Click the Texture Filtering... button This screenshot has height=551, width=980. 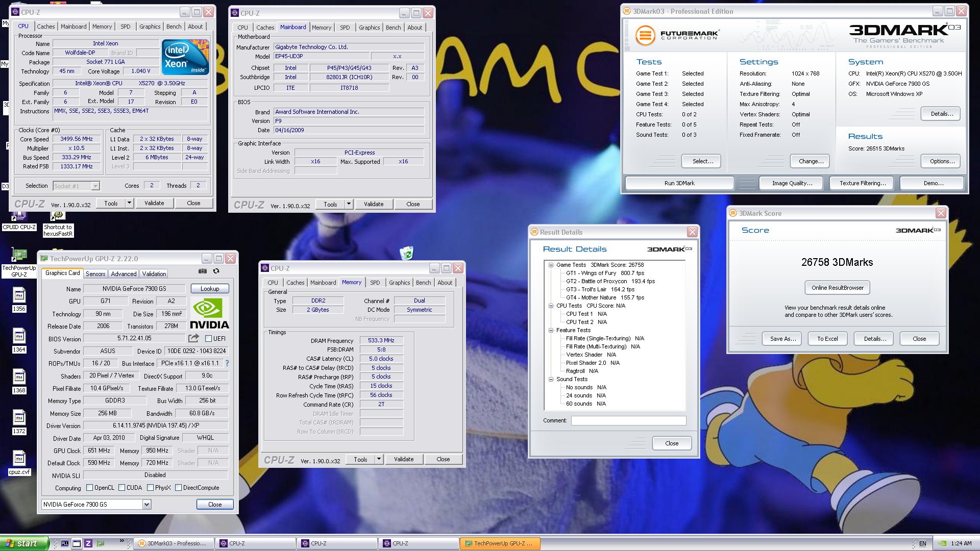coord(863,183)
